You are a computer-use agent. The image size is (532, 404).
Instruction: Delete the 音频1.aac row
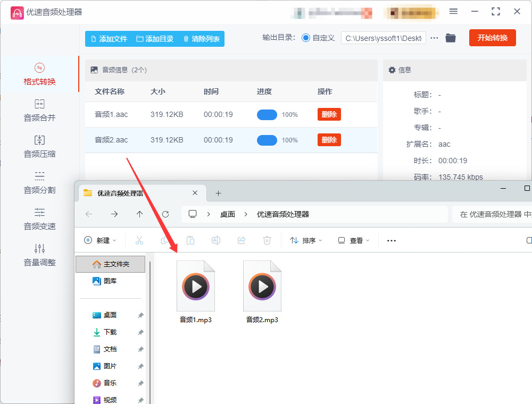(x=329, y=114)
